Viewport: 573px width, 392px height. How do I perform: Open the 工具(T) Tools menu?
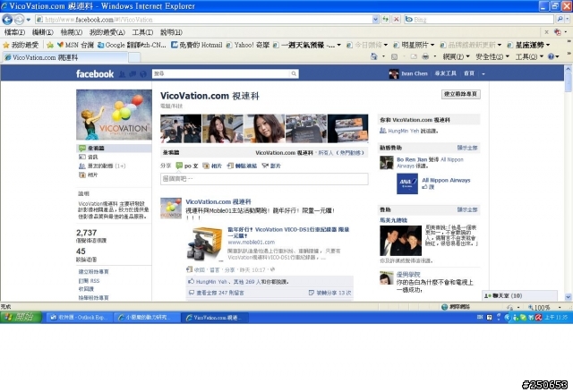pos(142,32)
